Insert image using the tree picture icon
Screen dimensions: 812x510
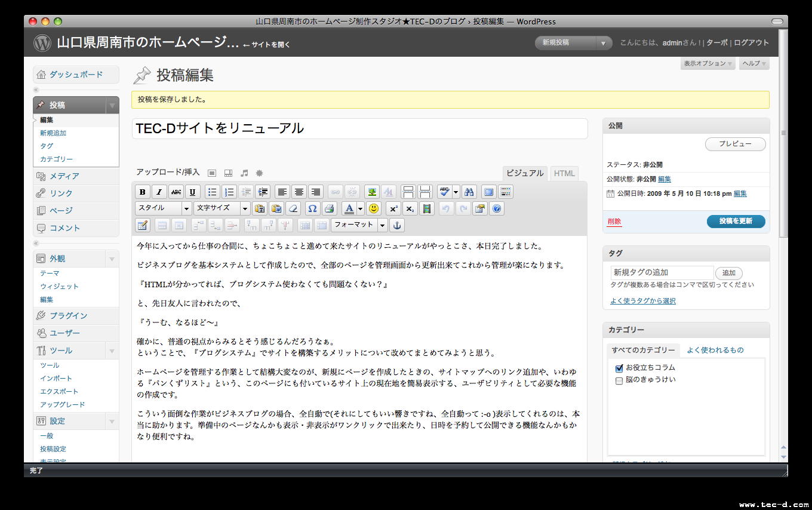click(x=372, y=192)
